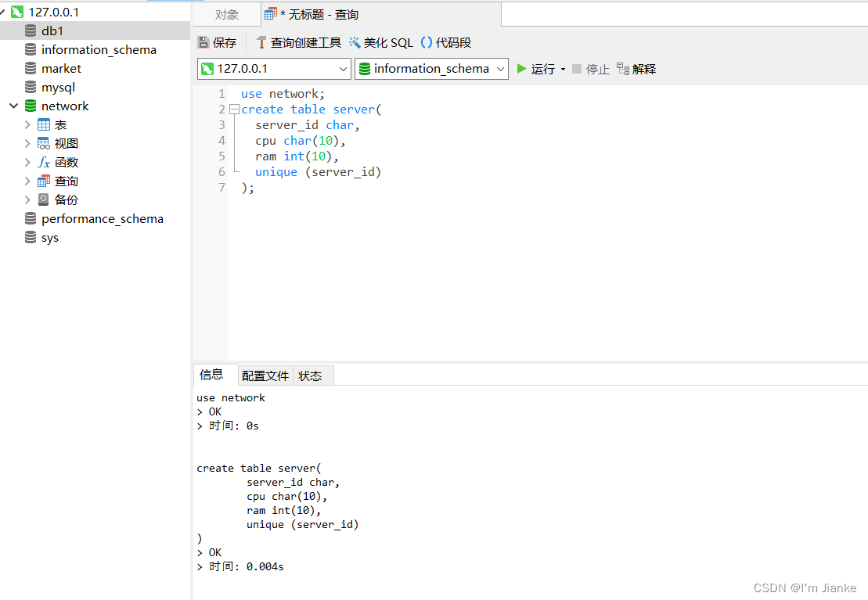Click the stop (停止) square icon

click(577, 69)
